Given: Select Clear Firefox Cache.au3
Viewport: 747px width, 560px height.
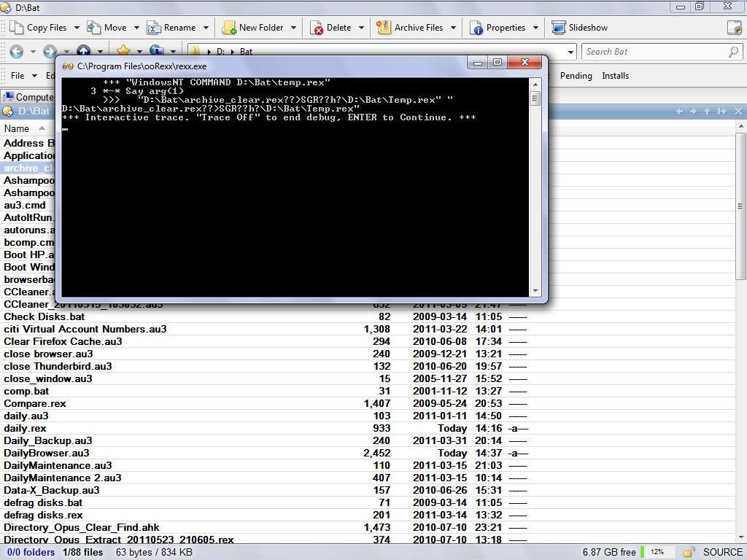Looking at the screenshot, I should point(63,341).
